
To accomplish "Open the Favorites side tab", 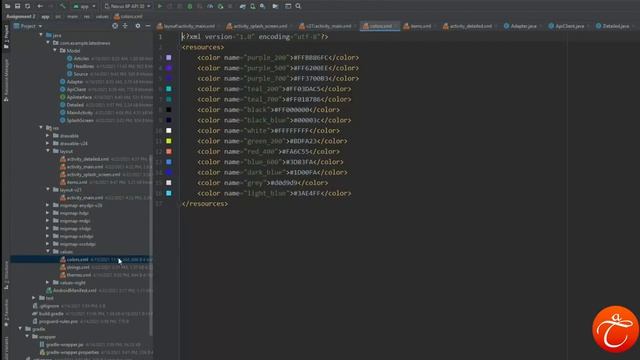I will click(6, 313).
